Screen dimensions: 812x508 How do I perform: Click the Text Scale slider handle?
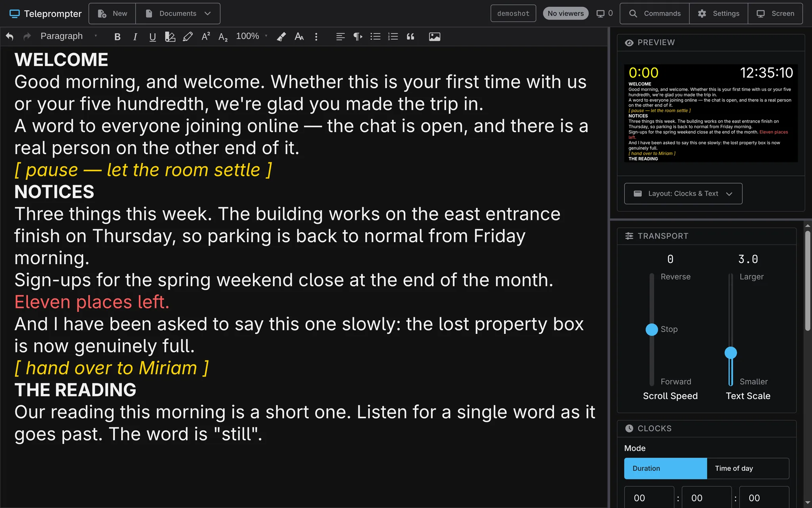point(731,352)
